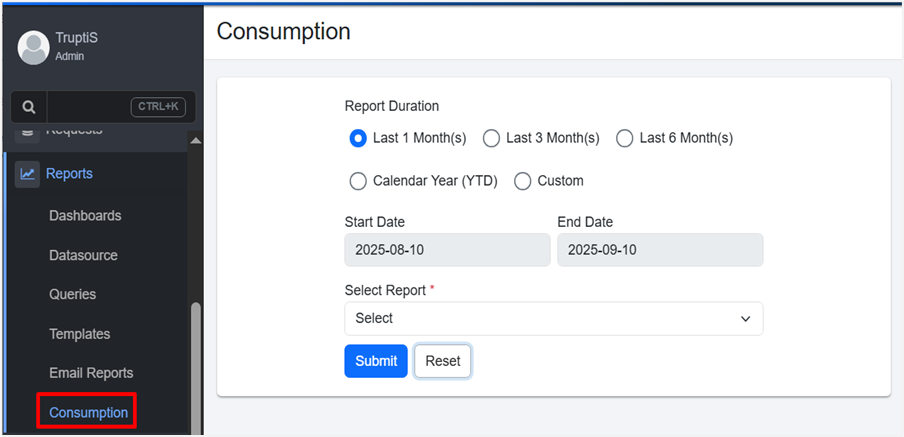Select Last 1 Month(s) radio button

pos(358,138)
